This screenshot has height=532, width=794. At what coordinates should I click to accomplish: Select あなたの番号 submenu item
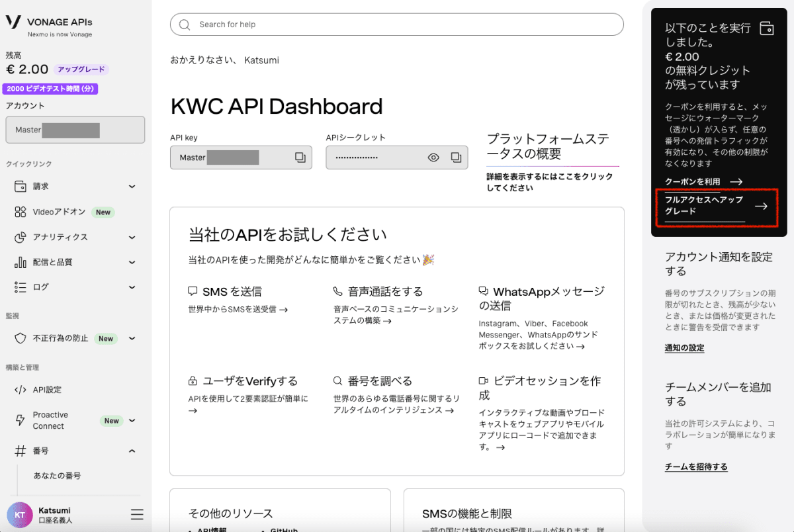point(57,476)
